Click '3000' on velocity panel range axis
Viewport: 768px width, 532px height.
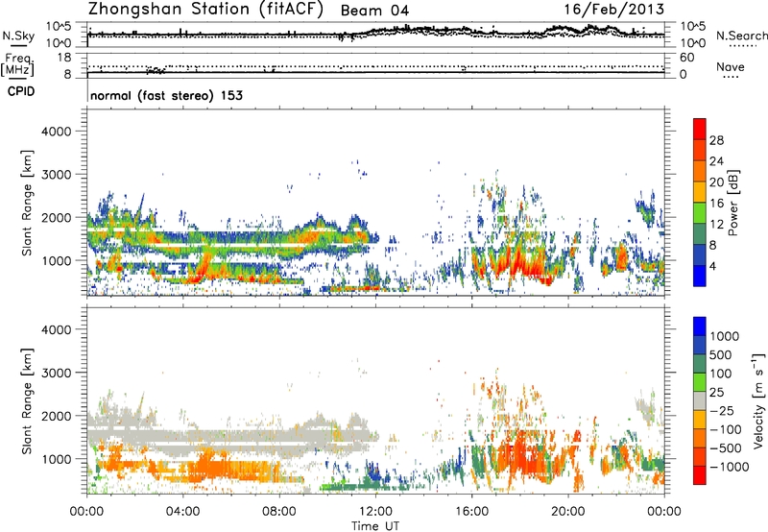tap(56, 373)
